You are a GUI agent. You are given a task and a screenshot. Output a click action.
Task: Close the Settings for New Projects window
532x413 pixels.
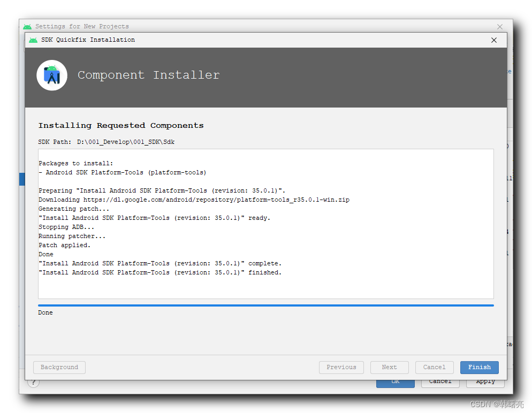click(500, 27)
